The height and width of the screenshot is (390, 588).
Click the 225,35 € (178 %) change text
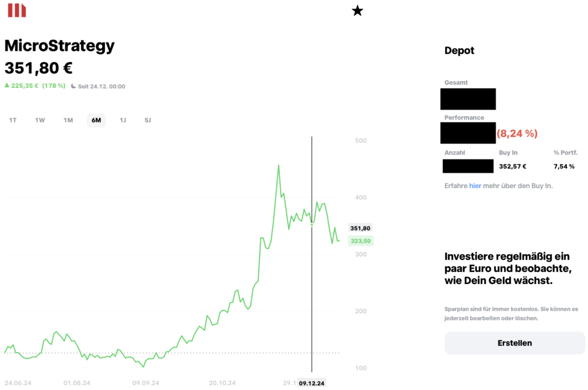tap(38, 86)
